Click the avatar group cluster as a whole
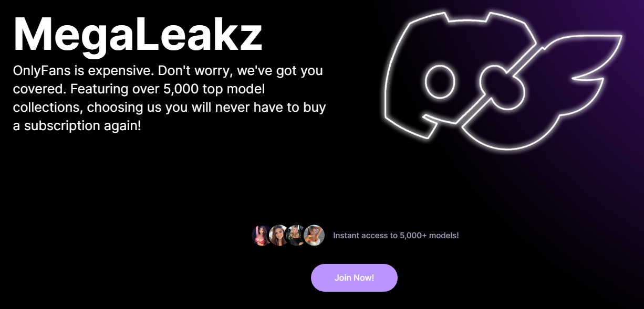Image resolution: width=644 pixels, height=309 pixels. (x=287, y=235)
